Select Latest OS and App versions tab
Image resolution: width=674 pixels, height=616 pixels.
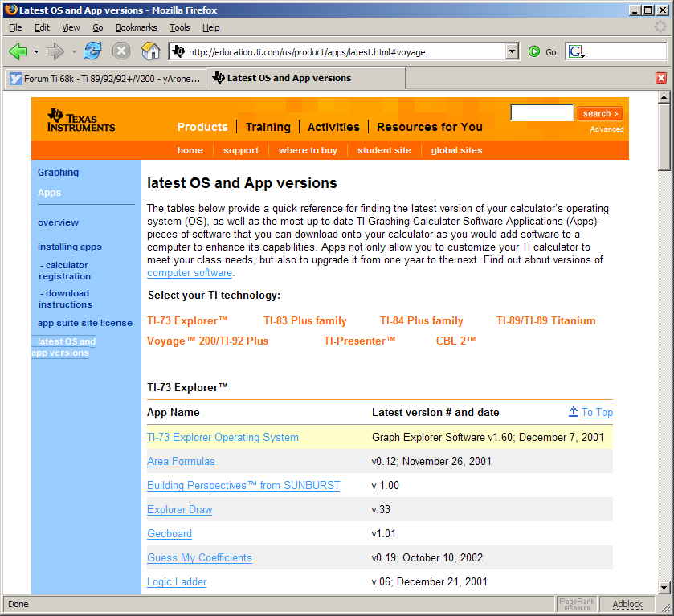[305, 78]
